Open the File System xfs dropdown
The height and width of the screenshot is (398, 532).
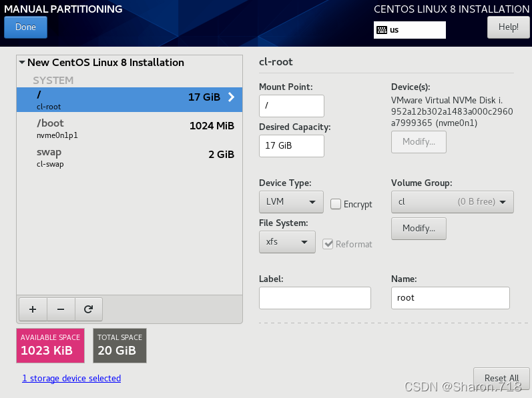pyautogui.click(x=287, y=242)
